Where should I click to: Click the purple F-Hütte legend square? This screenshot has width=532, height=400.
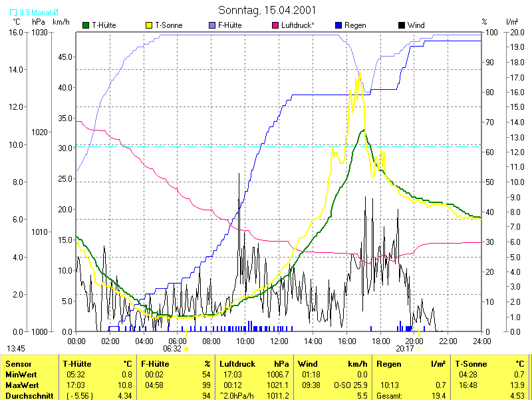[212, 25]
